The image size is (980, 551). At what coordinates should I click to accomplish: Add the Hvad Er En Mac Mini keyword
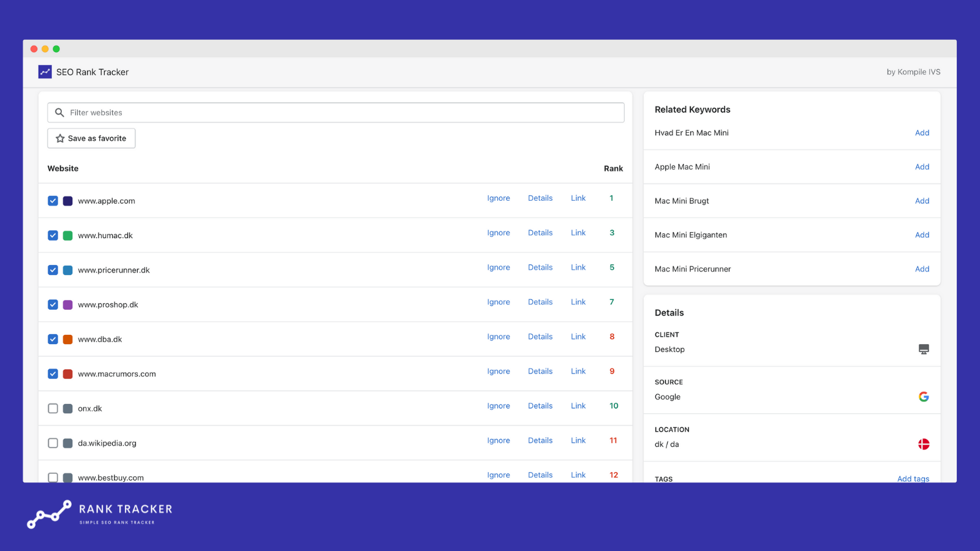pyautogui.click(x=922, y=133)
